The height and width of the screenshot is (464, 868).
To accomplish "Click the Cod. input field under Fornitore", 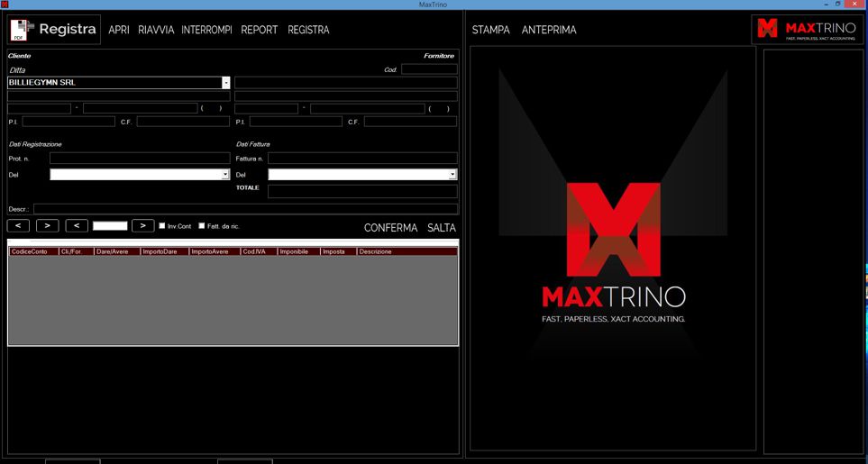I will click(x=430, y=69).
